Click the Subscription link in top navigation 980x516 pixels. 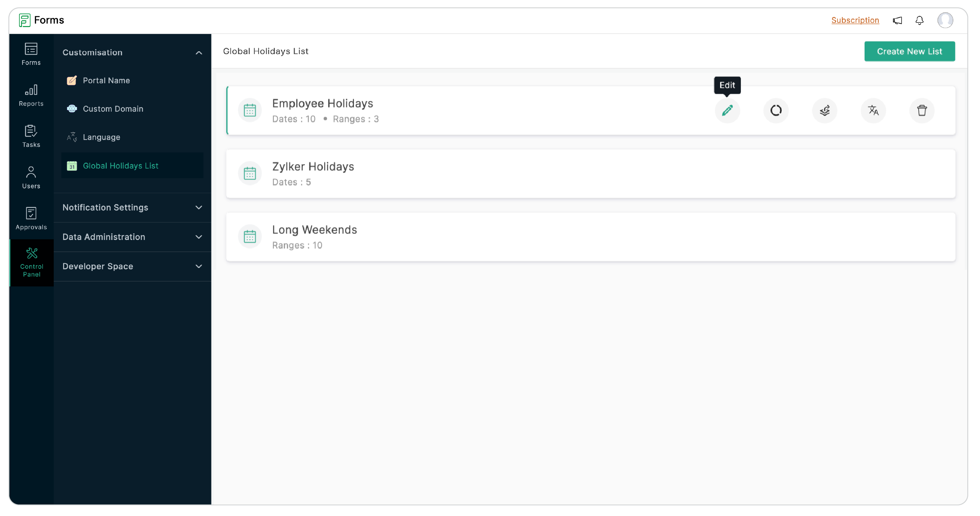click(856, 19)
